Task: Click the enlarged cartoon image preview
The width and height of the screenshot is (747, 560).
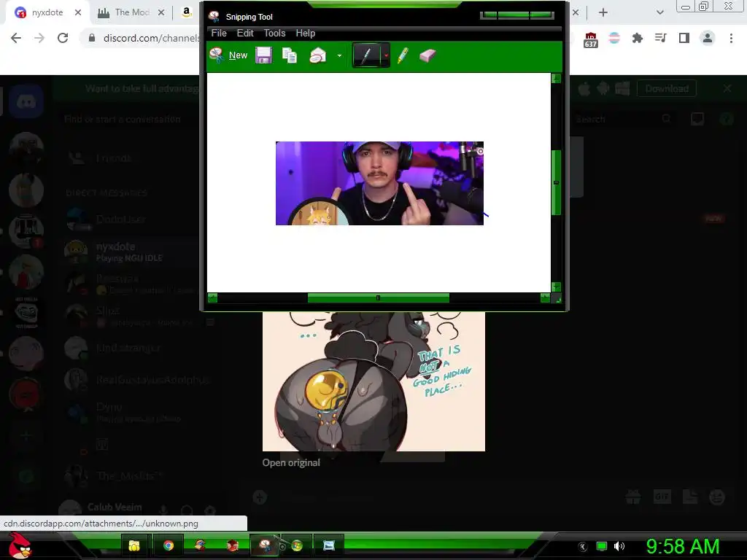Action: (x=373, y=381)
